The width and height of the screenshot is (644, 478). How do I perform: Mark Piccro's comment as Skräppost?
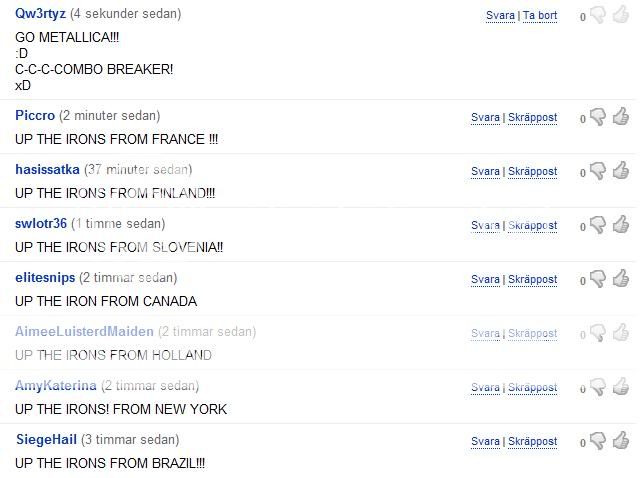coord(532,117)
